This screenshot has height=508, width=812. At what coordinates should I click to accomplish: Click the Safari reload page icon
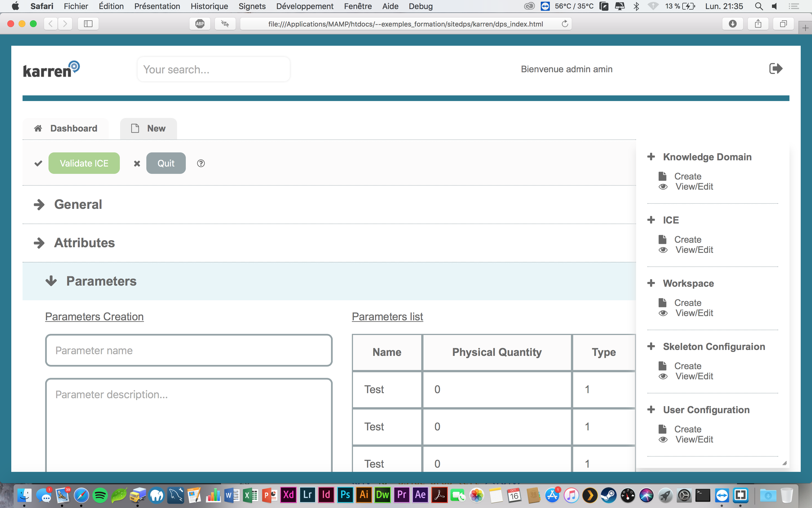pos(565,23)
